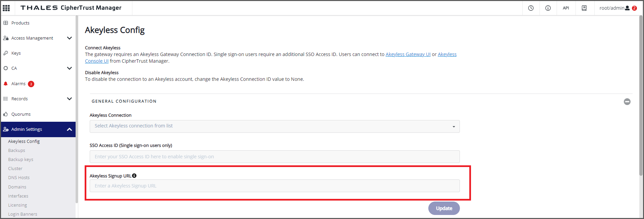Open the app switcher grid icon
This screenshot has width=644, height=219.
(6, 8)
